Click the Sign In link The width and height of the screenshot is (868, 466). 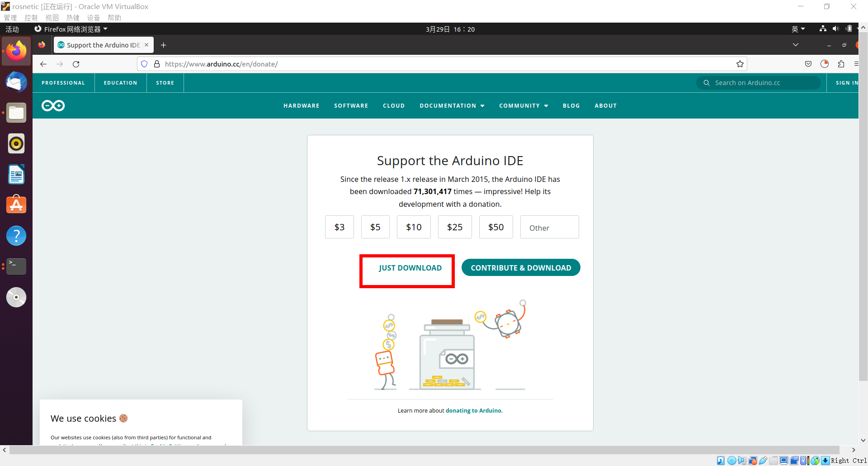pyautogui.click(x=847, y=83)
